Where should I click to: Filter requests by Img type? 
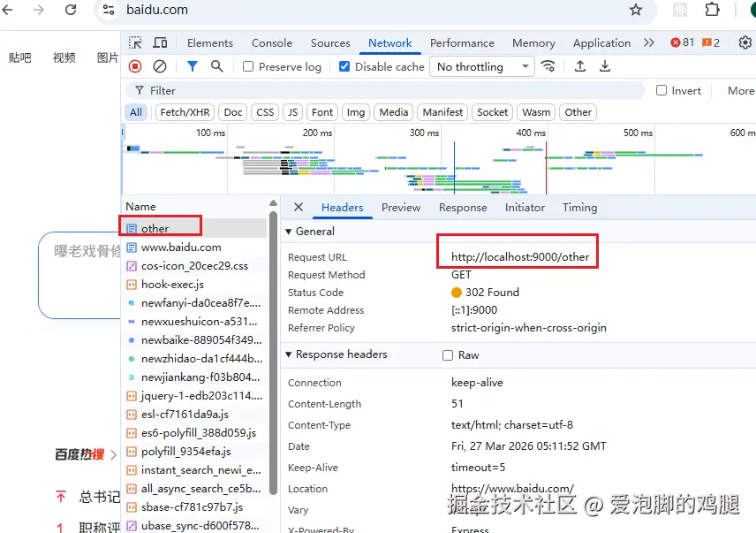point(356,112)
